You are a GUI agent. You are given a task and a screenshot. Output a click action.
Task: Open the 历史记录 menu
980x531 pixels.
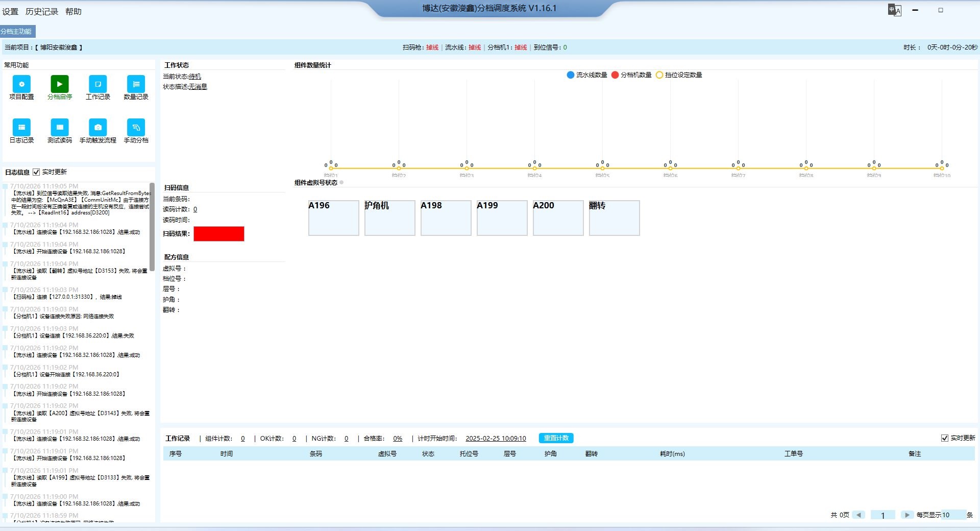pos(42,11)
